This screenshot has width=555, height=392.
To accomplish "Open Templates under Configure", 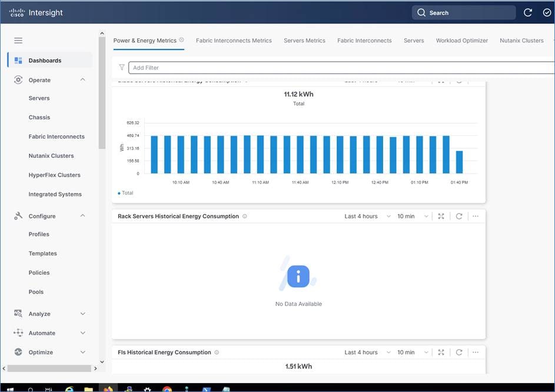I will click(x=43, y=253).
